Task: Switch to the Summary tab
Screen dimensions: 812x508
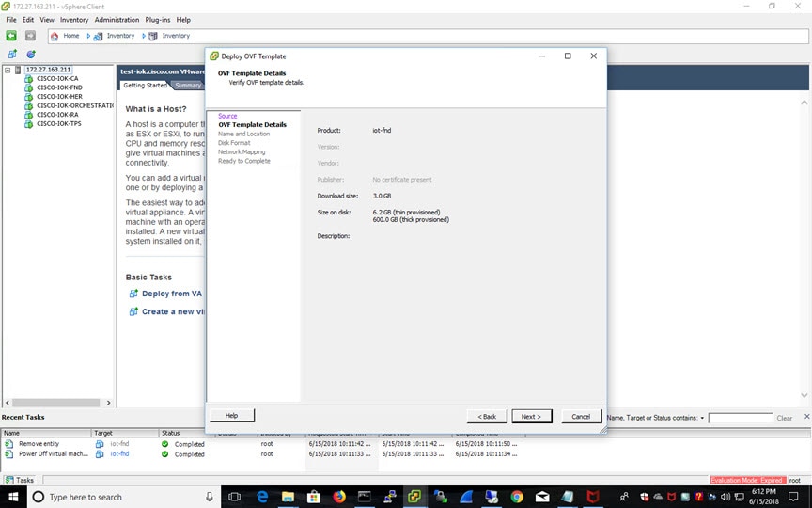Action: click(x=187, y=86)
